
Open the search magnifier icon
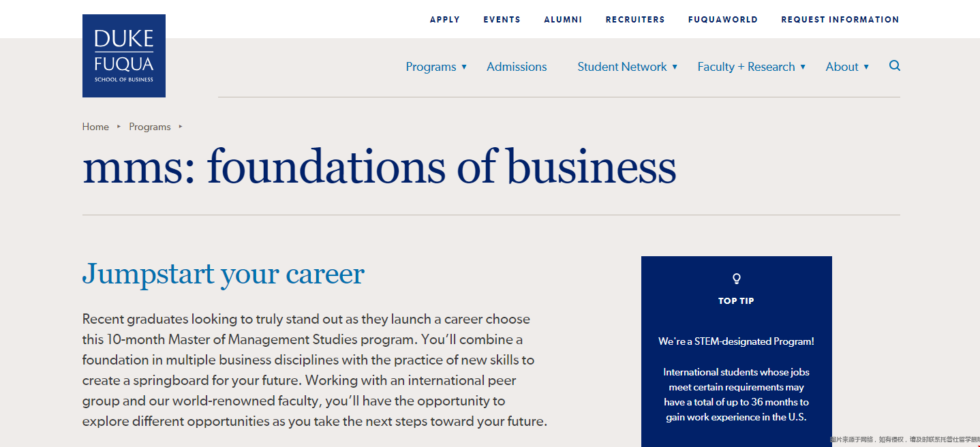[x=895, y=65]
